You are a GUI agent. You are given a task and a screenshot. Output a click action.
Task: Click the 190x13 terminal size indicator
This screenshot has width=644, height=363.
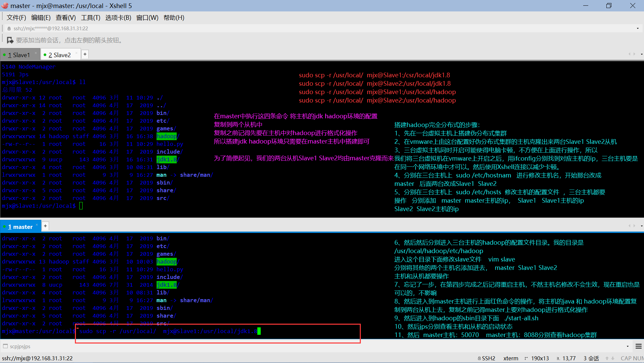coord(540,358)
